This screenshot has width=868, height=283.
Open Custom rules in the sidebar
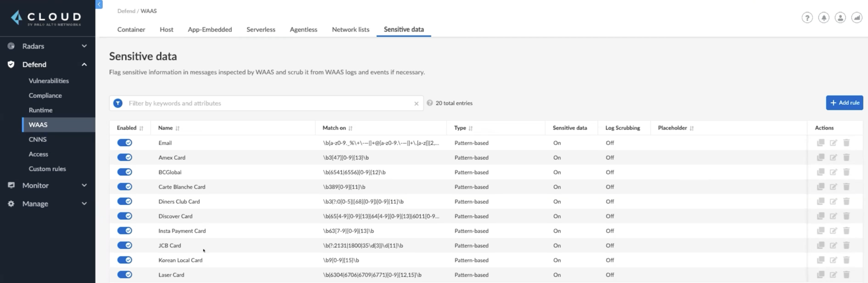[47, 168]
